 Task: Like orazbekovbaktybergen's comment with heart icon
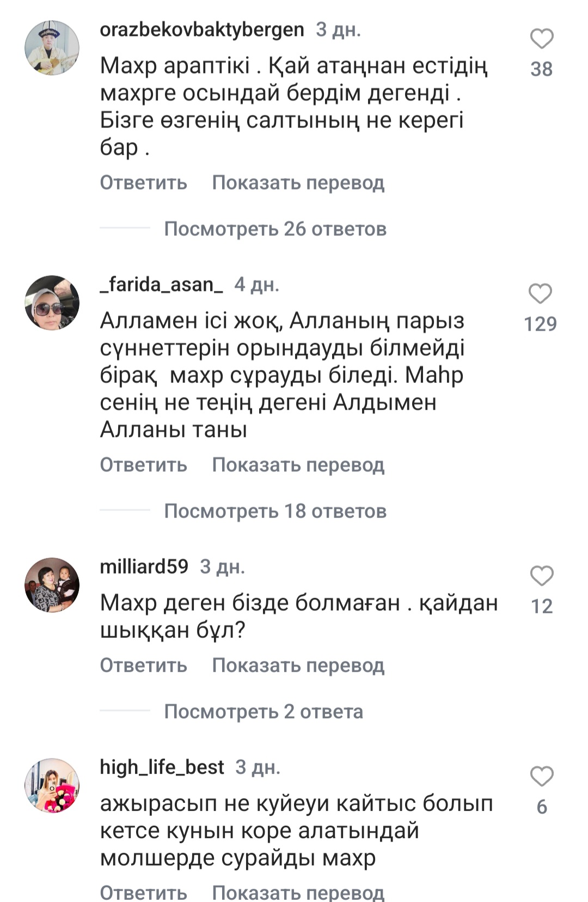[x=542, y=39]
